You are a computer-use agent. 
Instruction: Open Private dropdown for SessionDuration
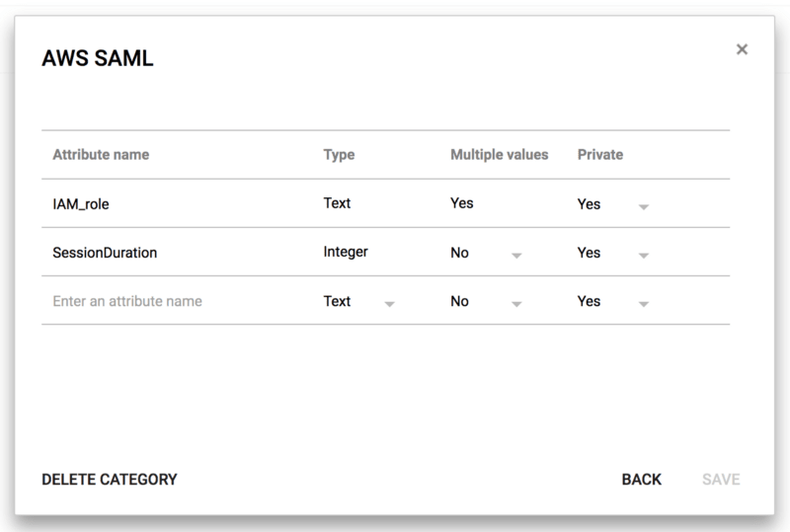(x=612, y=253)
